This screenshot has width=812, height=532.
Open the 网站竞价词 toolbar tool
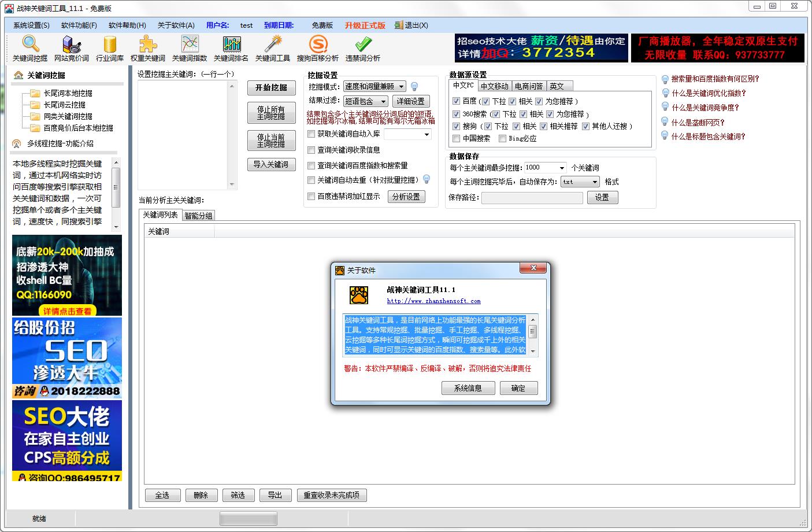(72, 49)
